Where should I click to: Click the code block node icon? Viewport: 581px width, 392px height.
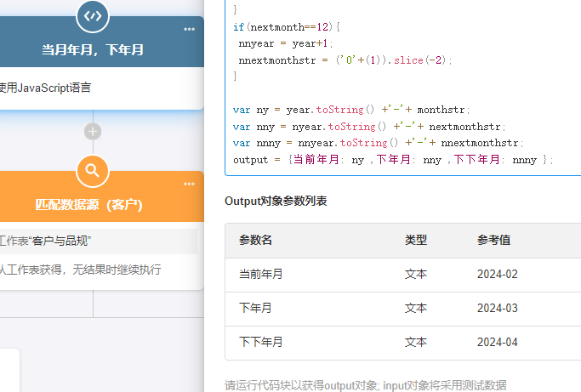93,15
